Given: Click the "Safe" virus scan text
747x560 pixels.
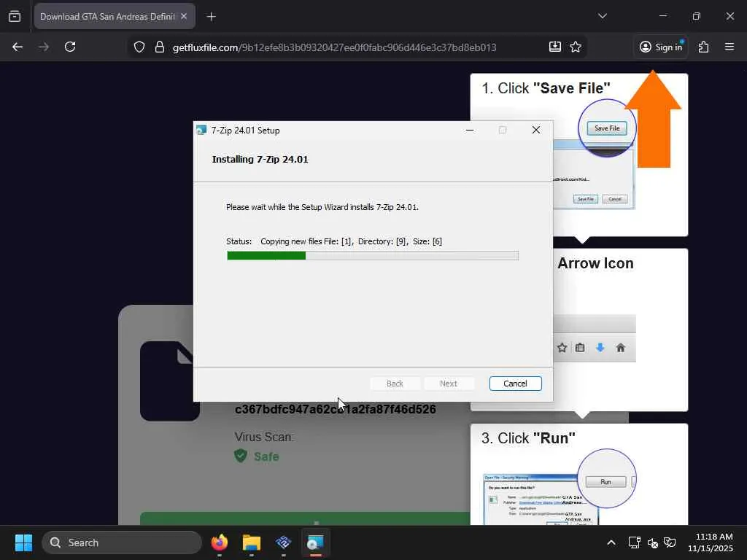Looking at the screenshot, I should [266, 456].
